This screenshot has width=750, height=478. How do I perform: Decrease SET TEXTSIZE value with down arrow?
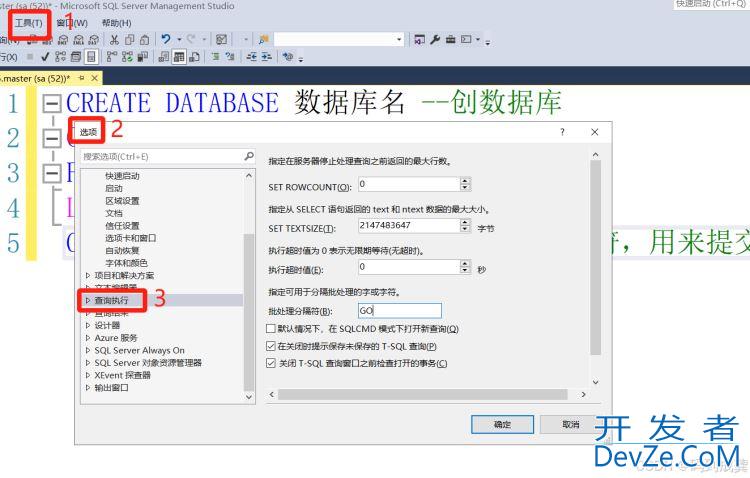(465, 229)
